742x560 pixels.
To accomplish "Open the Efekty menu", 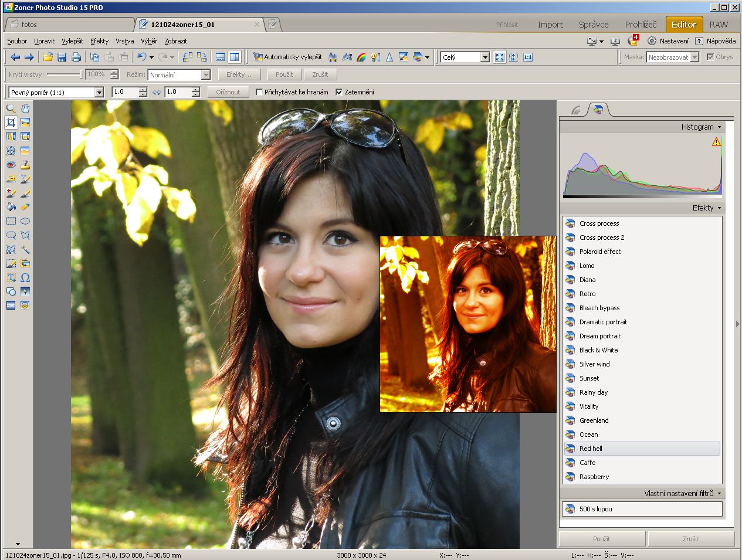I will point(99,41).
